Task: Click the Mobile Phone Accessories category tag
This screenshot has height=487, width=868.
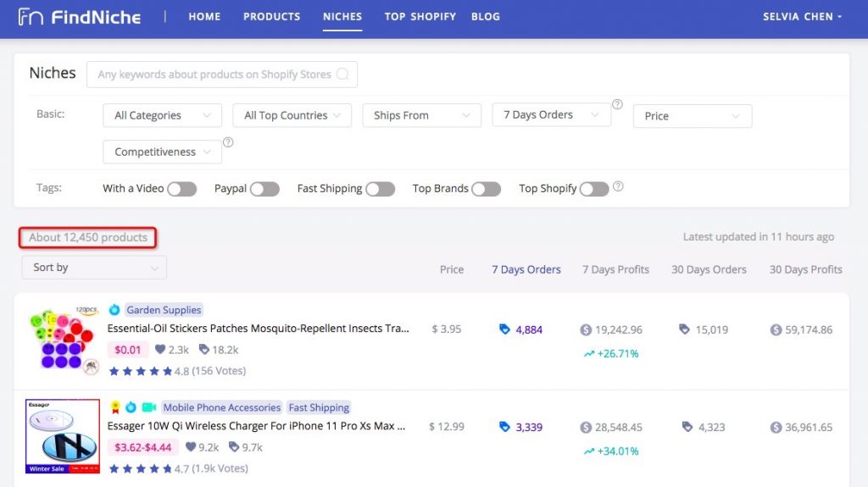Action: (221, 407)
